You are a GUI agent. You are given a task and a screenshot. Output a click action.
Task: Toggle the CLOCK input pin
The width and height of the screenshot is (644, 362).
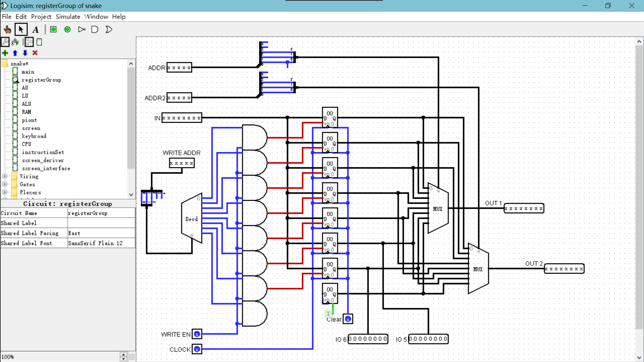pyautogui.click(x=197, y=349)
